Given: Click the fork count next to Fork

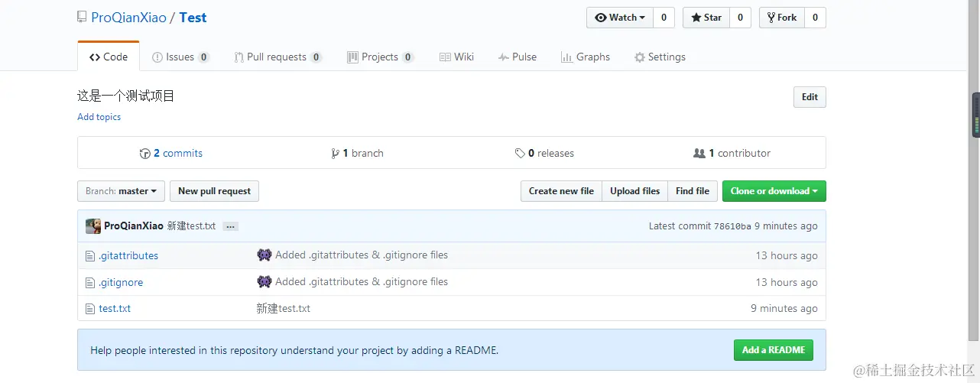Looking at the screenshot, I should 815,18.
